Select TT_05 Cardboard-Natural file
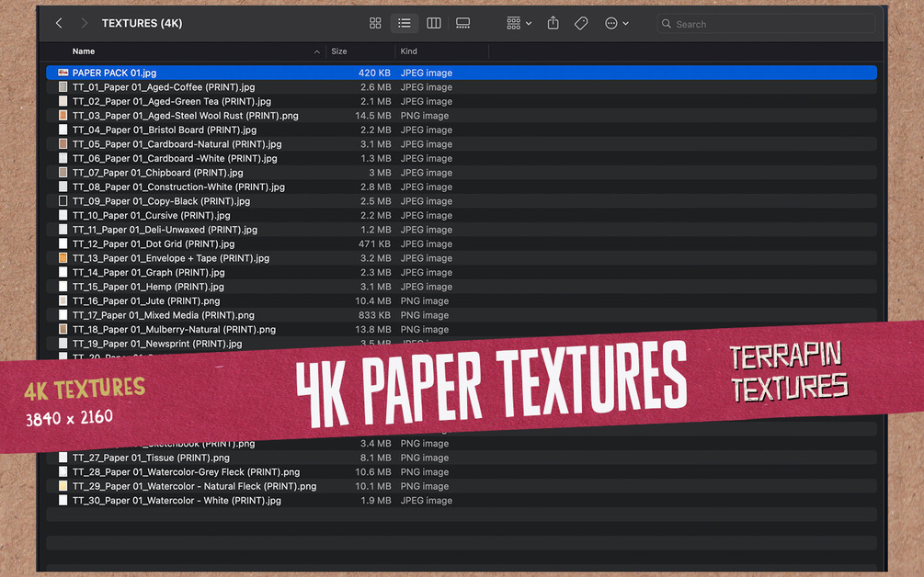The width and height of the screenshot is (924, 577). coord(462,143)
